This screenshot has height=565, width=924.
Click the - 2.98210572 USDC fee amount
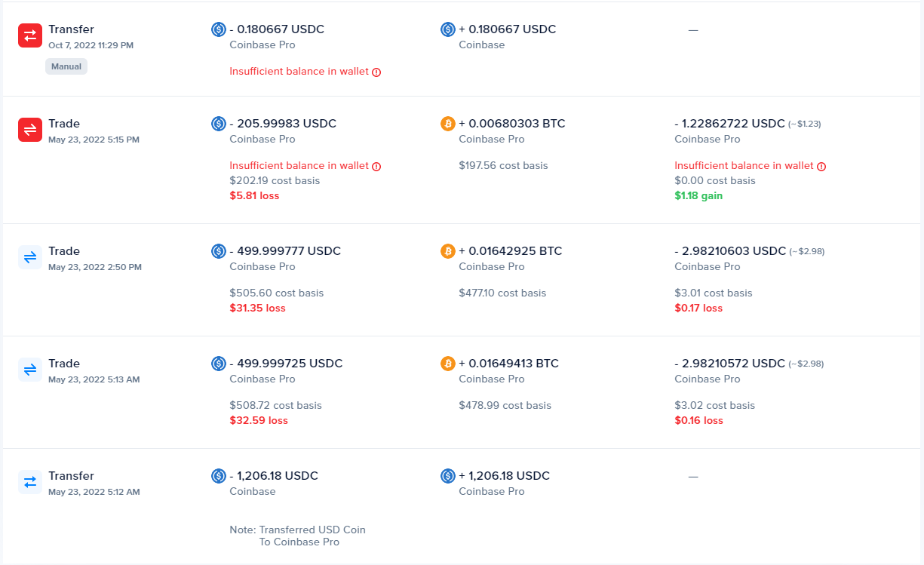click(730, 364)
